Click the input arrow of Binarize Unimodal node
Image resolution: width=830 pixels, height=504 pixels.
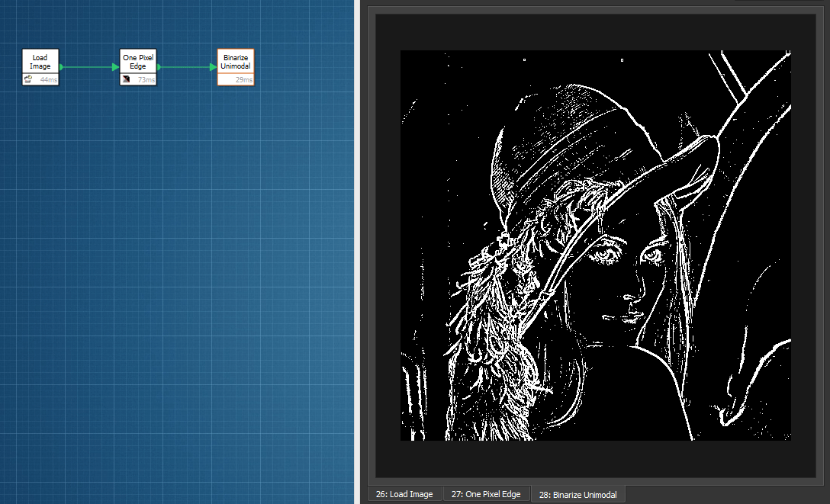click(214, 67)
